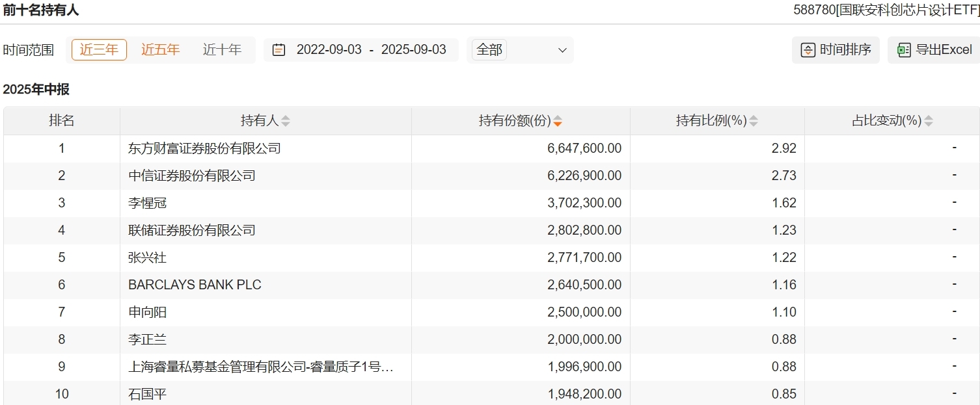Click the 2025年中报 section label

(36, 90)
